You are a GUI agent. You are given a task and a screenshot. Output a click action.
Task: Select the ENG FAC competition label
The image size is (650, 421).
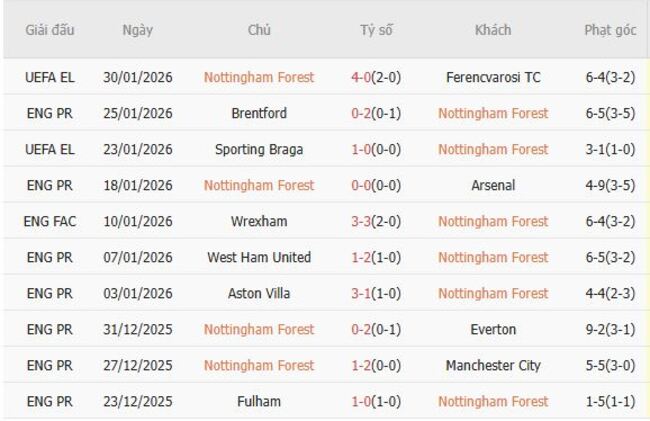tap(50, 221)
